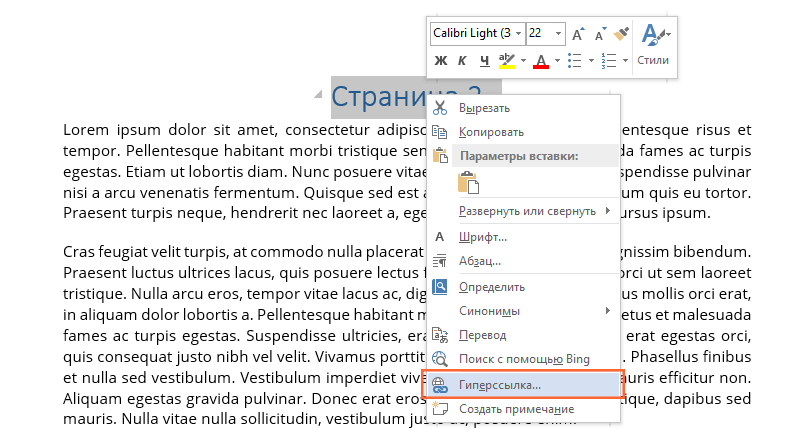This screenshot has height=442, width=791.
Task: Click the magnifier globe icon beside Поиск
Action: tap(440, 359)
